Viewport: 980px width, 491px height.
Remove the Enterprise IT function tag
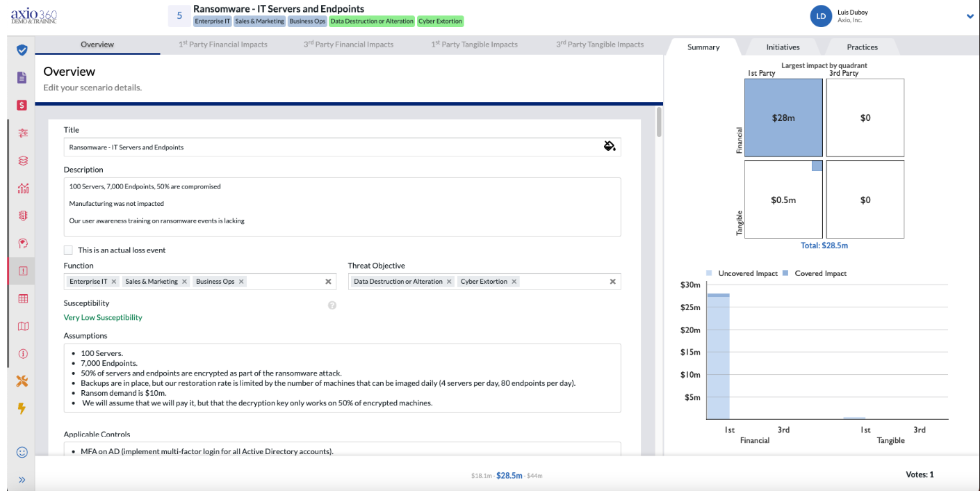114,282
